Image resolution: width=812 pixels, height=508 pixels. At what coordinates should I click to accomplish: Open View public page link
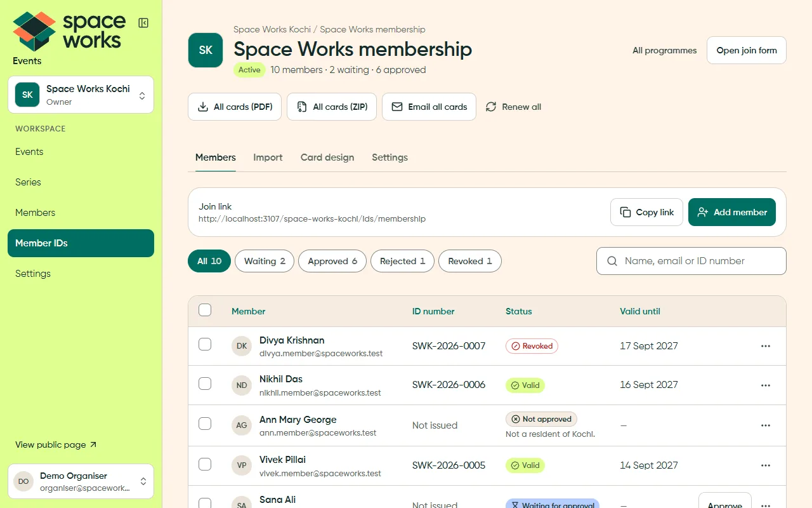coord(56,444)
